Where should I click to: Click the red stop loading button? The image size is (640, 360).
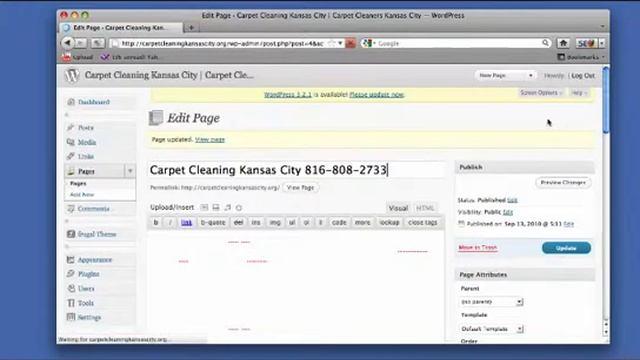point(350,43)
